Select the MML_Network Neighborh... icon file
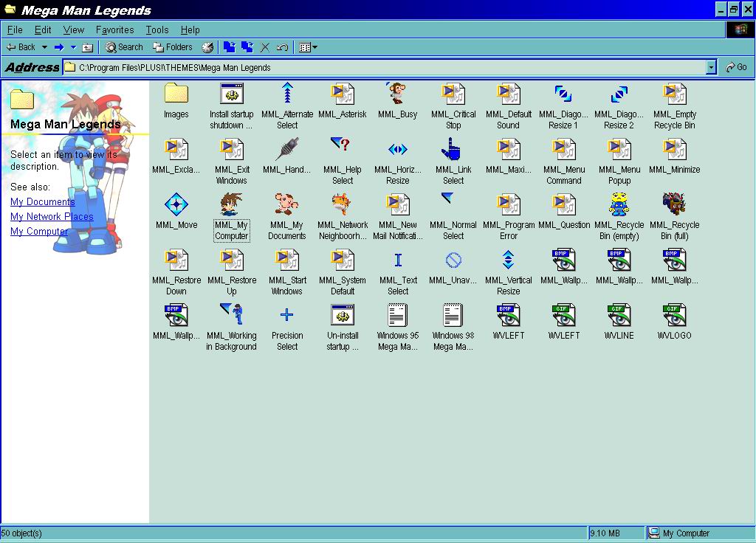The height and width of the screenshot is (543, 756). click(x=343, y=218)
